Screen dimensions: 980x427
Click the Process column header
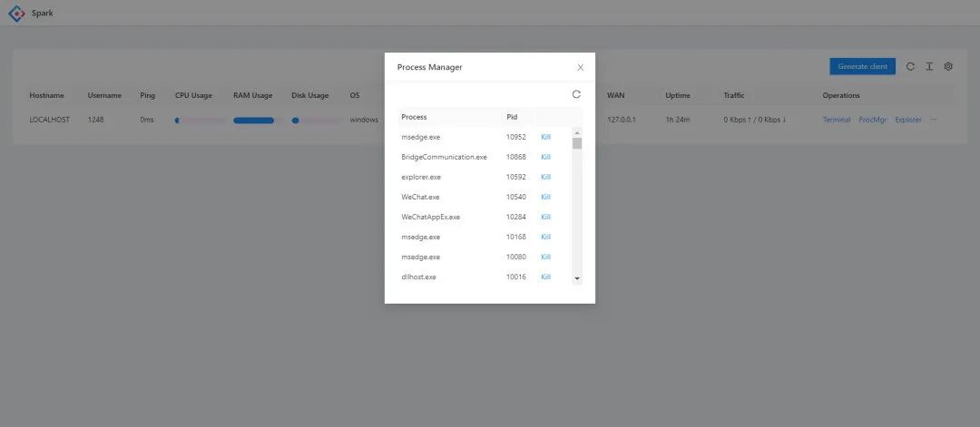tap(414, 117)
